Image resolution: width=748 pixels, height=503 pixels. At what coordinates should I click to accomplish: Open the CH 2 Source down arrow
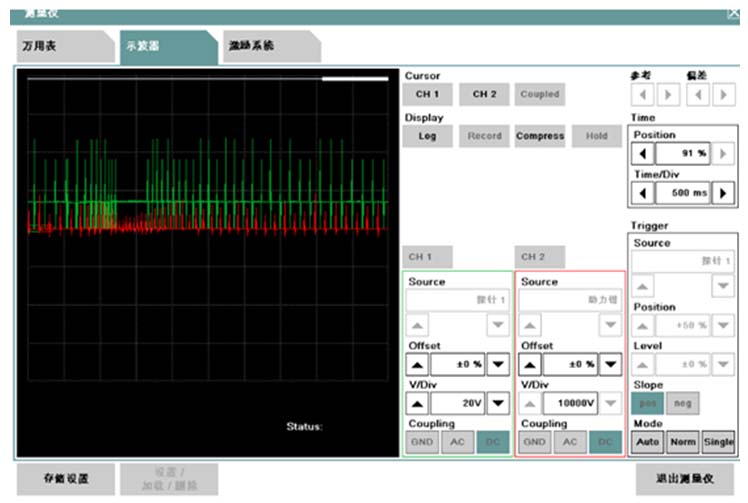tap(610, 325)
